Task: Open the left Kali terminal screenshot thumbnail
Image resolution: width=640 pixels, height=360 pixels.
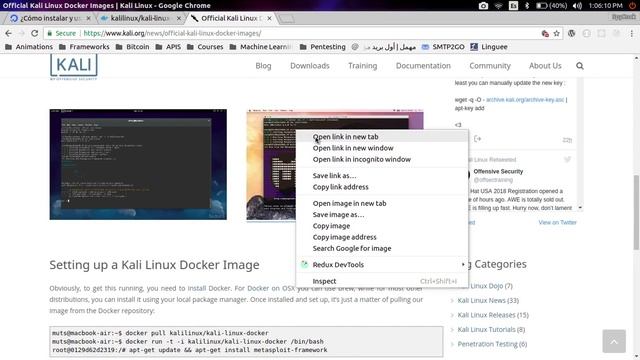Action: (138, 164)
